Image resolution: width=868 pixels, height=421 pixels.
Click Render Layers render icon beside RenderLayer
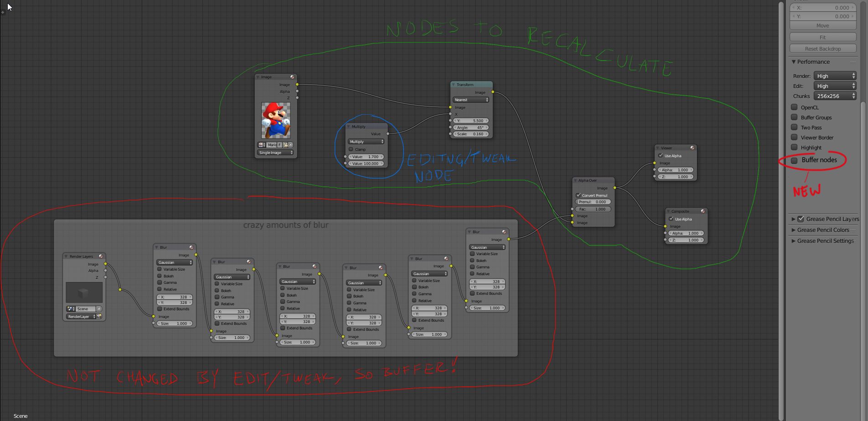pos(99,317)
